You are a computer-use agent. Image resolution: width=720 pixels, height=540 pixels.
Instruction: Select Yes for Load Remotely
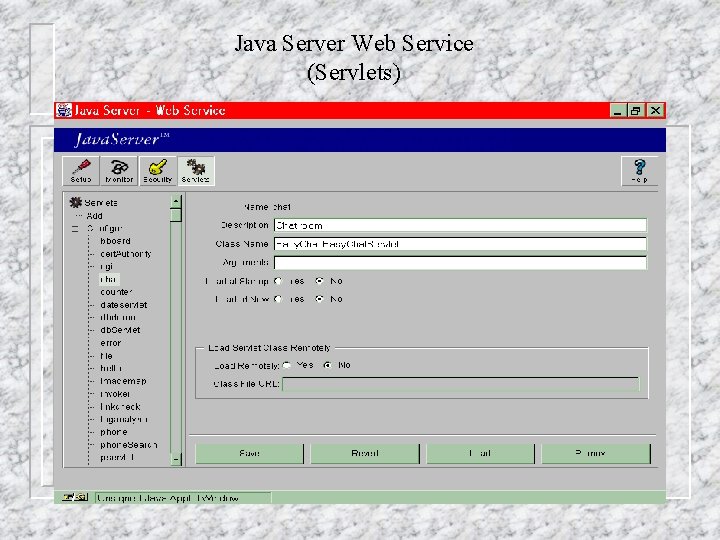pos(287,366)
